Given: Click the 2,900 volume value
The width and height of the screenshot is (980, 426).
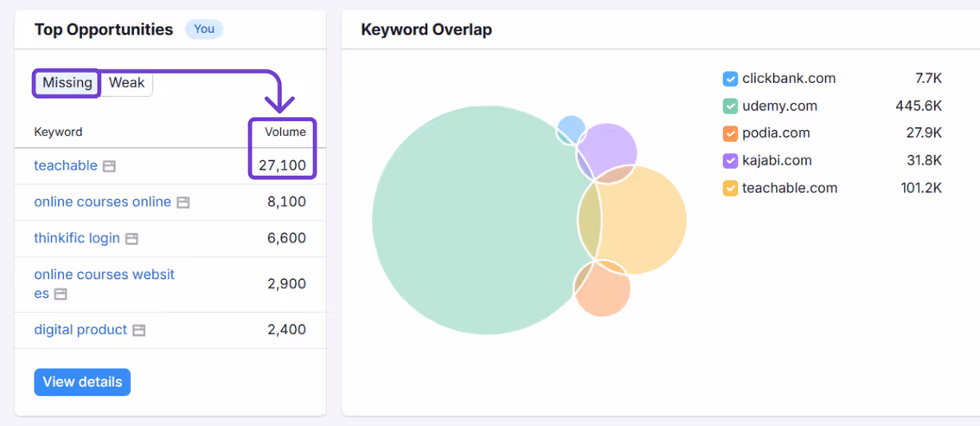Looking at the screenshot, I should (287, 284).
